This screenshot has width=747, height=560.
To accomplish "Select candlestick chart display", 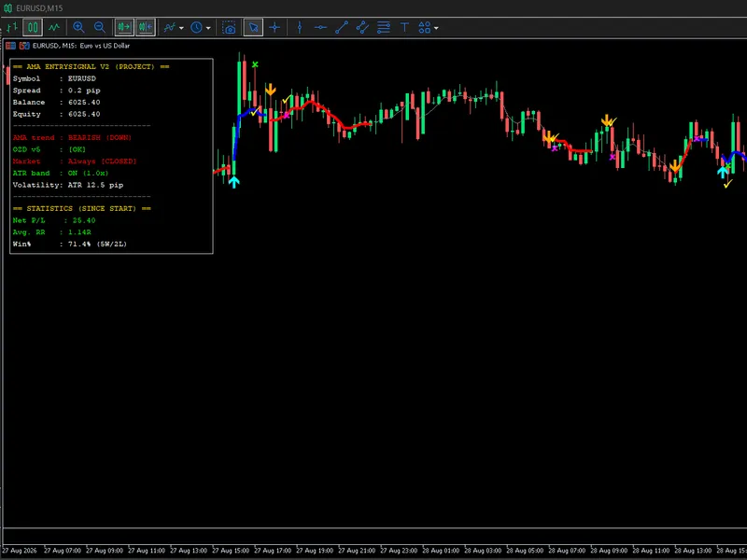I will click(x=33, y=27).
